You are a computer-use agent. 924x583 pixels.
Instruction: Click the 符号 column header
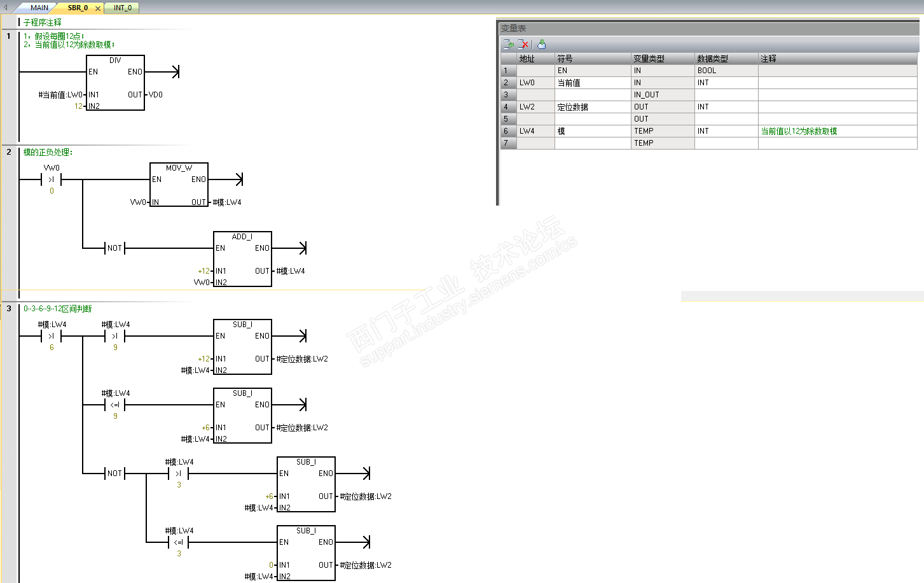[x=593, y=59]
